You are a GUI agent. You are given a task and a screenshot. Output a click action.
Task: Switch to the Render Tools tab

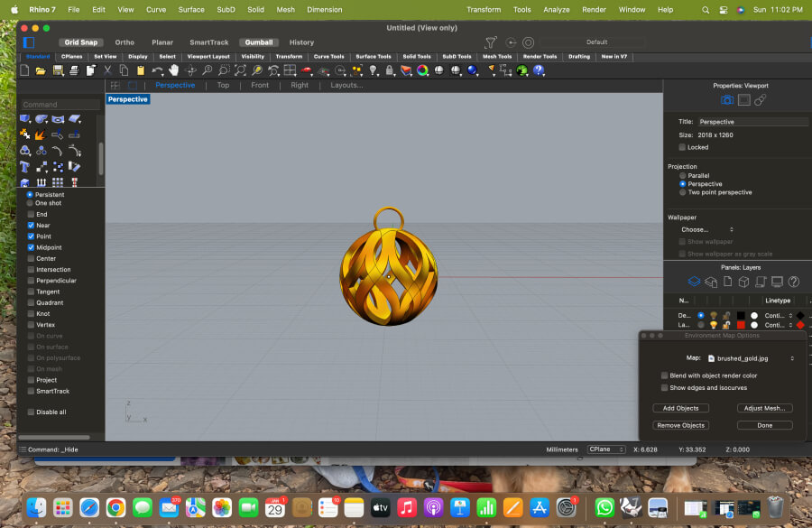[540, 56]
